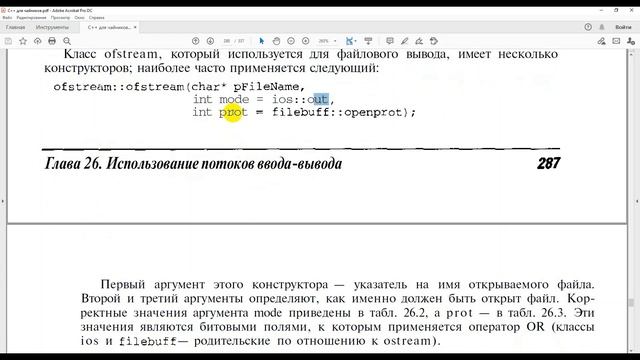Go to previous page with up arrow

(x=196, y=41)
